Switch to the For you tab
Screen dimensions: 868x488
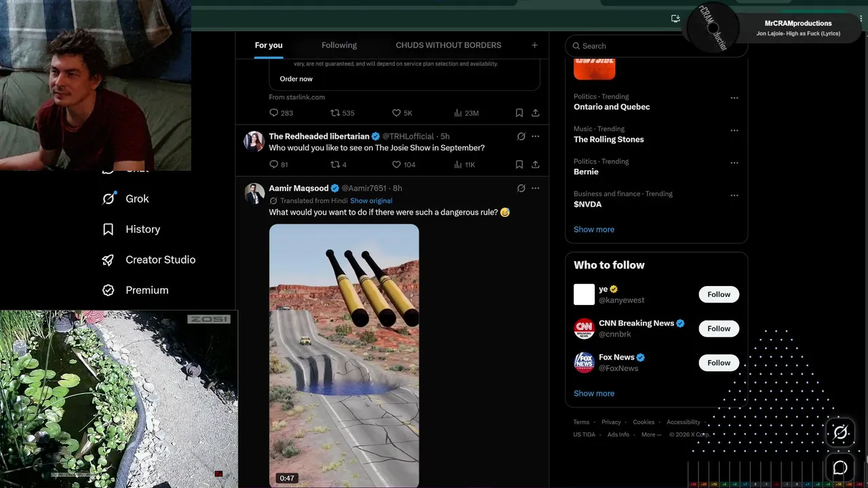click(269, 45)
